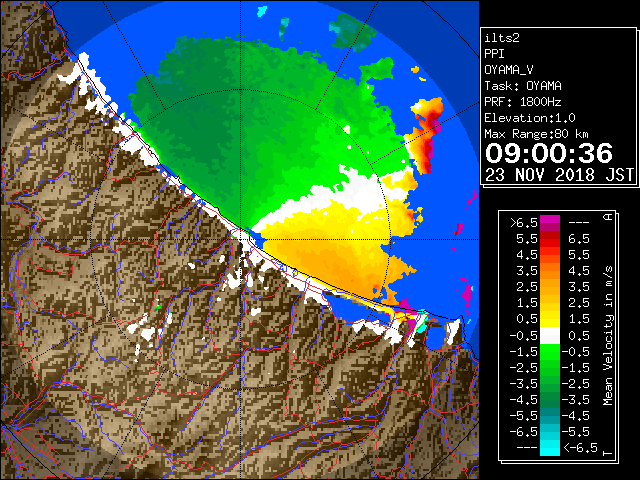This screenshot has height=480, width=640.
Task: Select the 'Mean Velocity in m/s' axis title
Action: [608, 336]
